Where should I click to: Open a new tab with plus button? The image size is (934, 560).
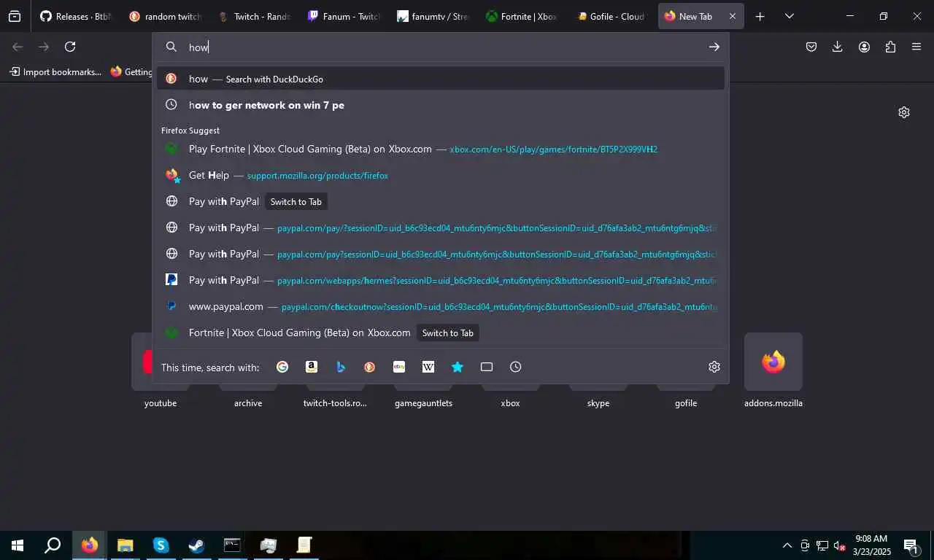coord(760,16)
